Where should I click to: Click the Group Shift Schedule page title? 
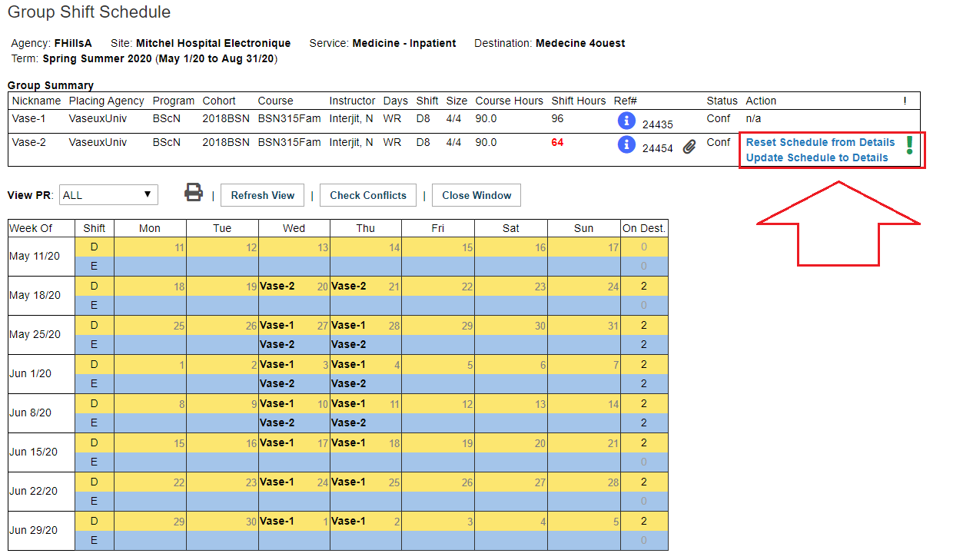[x=89, y=12]
